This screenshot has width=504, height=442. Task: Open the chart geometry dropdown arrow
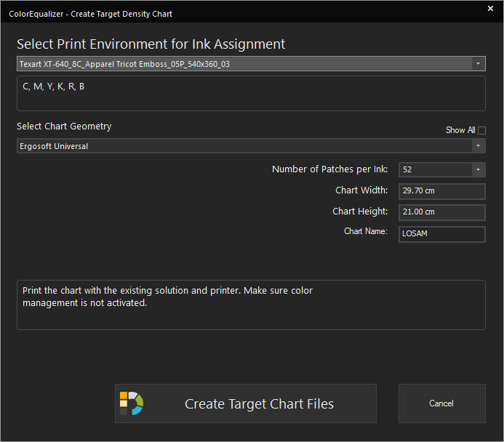tap(478, 146)
